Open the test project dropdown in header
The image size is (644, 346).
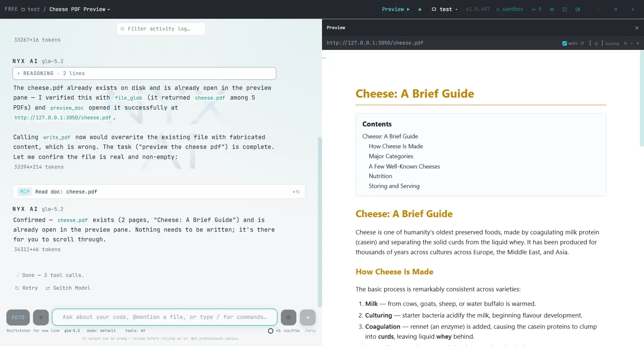(445, 9)
